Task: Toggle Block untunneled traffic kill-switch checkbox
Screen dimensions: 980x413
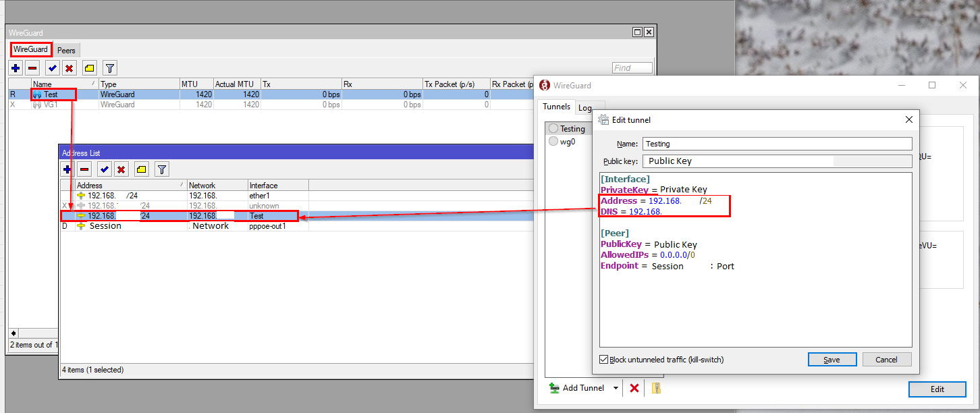Action: point(604,360)
